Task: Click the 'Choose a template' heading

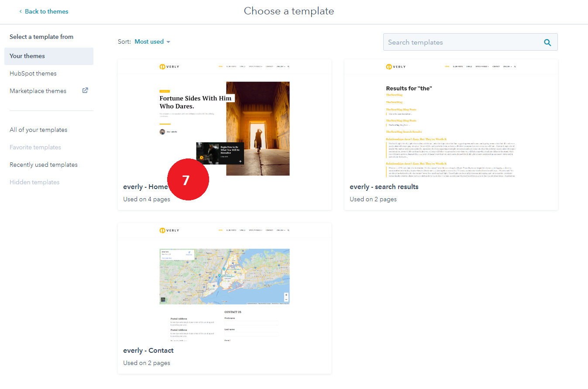Action: click(x=289, y=11)
